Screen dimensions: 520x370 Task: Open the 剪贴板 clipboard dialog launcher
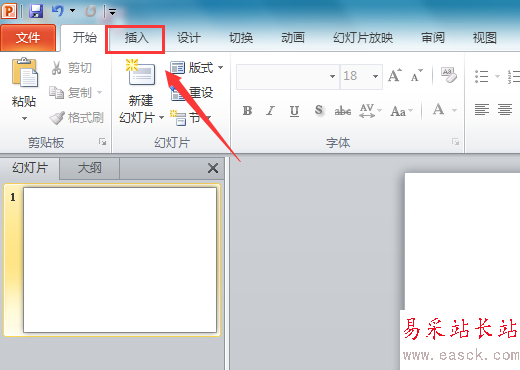tap(102, 142)
